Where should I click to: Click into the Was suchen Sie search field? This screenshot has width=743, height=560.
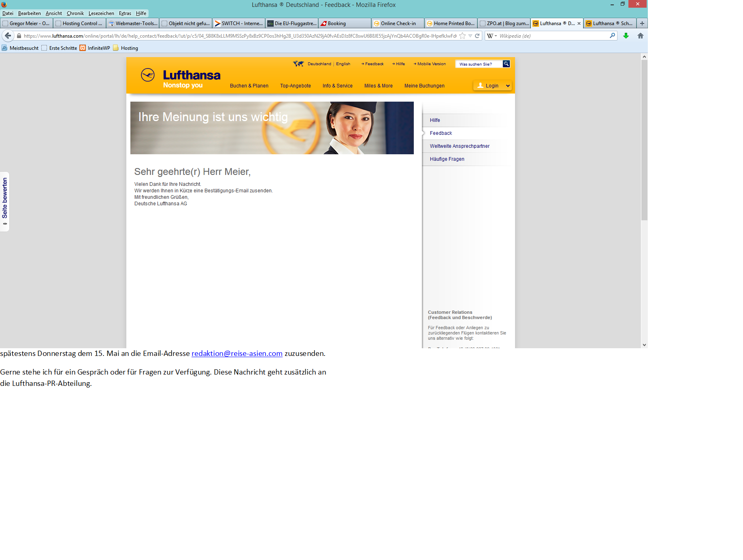[x=479, y=64]
